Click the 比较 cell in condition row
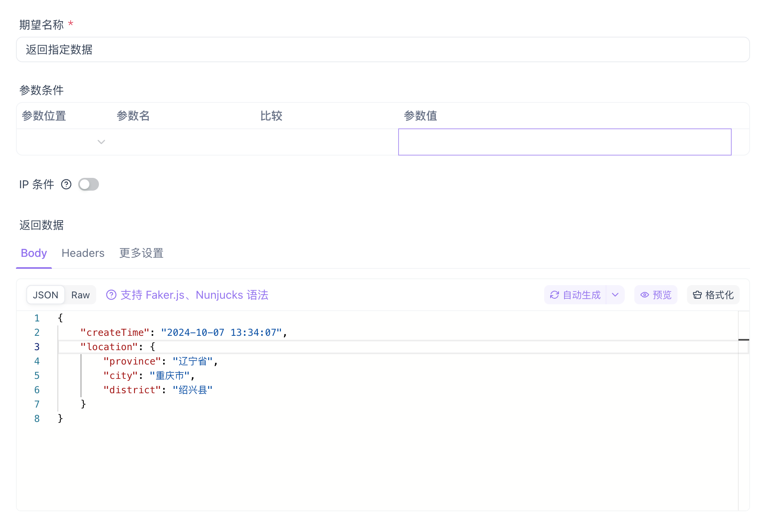 (x=326, y=142)
